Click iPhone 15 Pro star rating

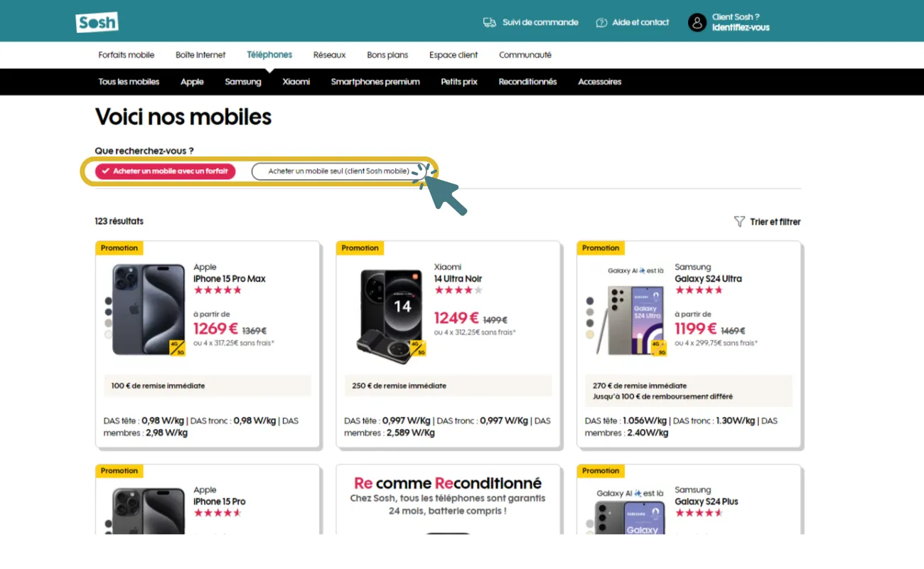pyautogui.click(x=217, y=513)
